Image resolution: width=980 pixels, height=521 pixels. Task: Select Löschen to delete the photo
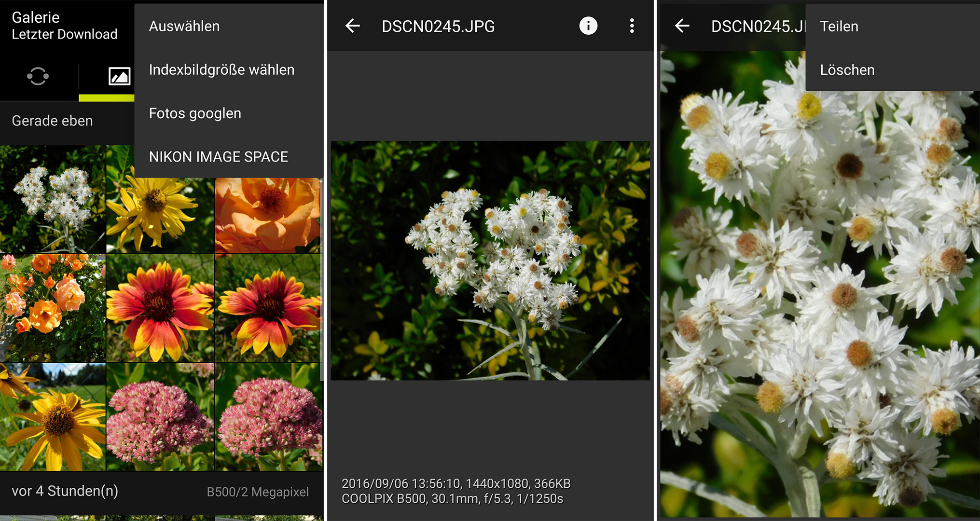click(x=847, y=70)
